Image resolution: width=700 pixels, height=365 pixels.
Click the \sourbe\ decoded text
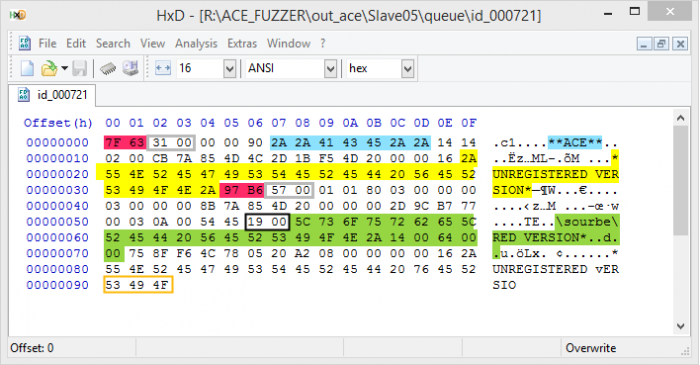click(587, 222)
